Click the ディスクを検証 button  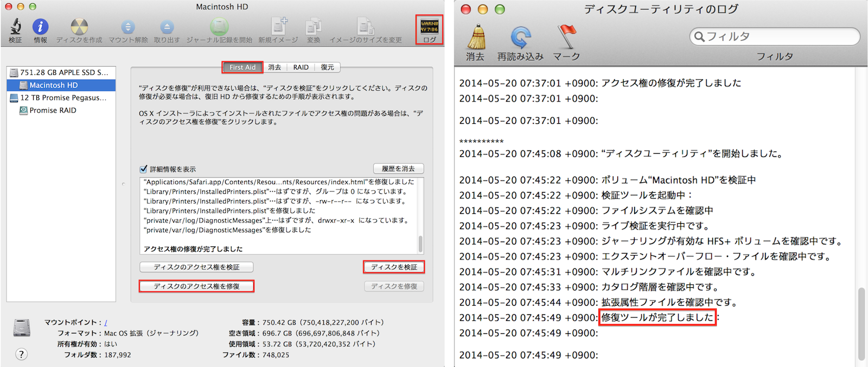click(x=394, y=267)
